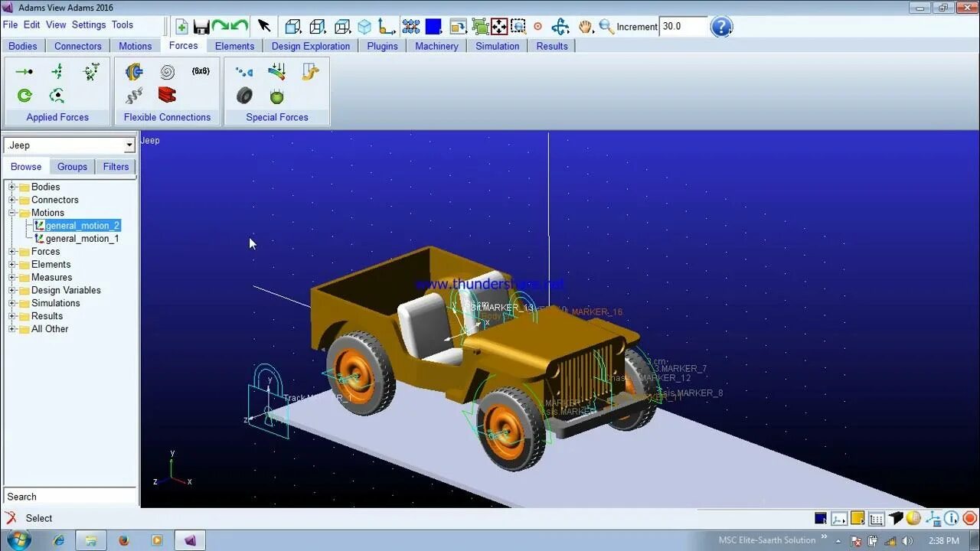The width and height of the screenshot is (980, 551).
Task: Create an applied torque with the green rotation icon
Action: [x=24, y=96]
